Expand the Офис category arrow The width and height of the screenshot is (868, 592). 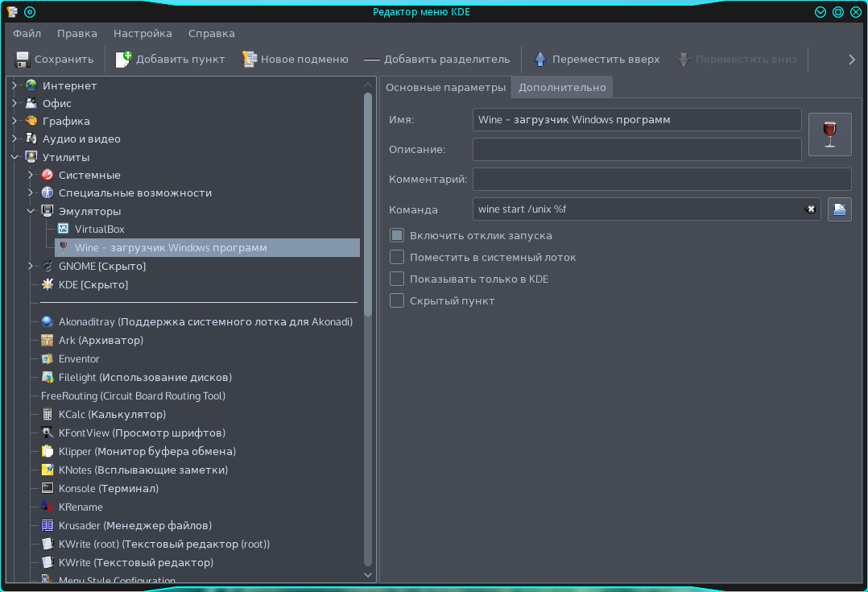tap(15, 103)
